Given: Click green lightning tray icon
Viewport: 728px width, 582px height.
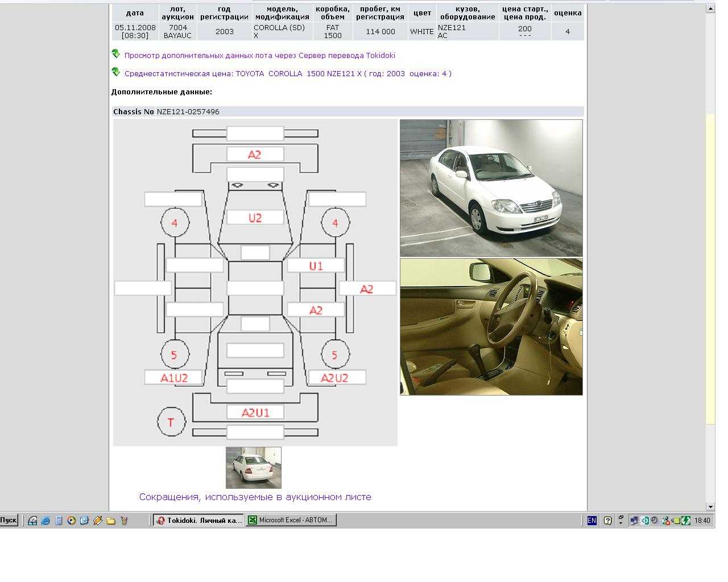Looking at the screenshot, I should 686,520.
